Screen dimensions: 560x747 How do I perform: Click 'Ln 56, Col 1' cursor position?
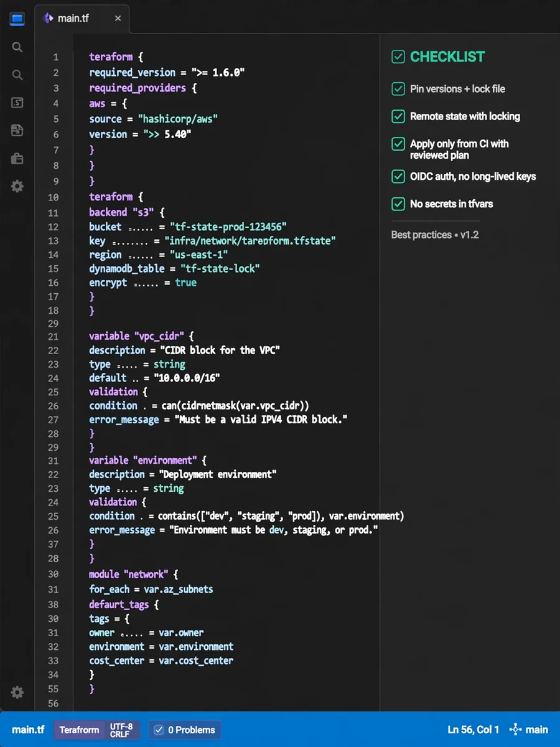(x=473, y=730)
